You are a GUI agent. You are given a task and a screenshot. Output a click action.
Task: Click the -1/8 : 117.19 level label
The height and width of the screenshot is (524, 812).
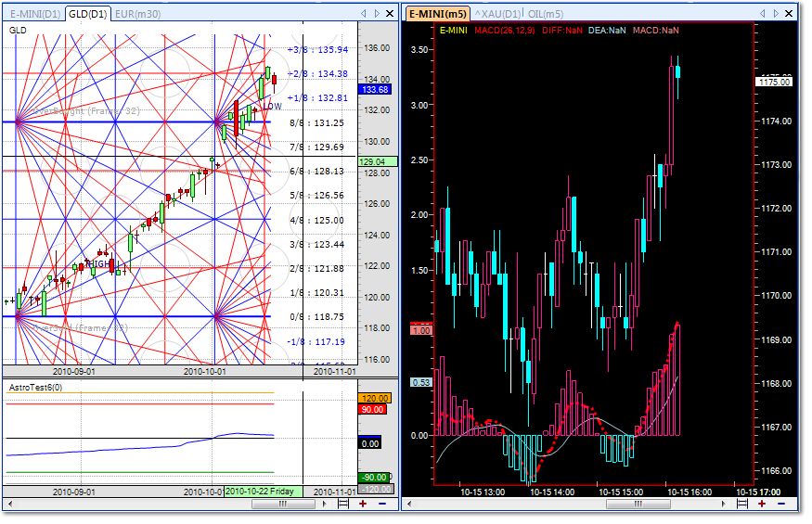click(x=316, y=341)
